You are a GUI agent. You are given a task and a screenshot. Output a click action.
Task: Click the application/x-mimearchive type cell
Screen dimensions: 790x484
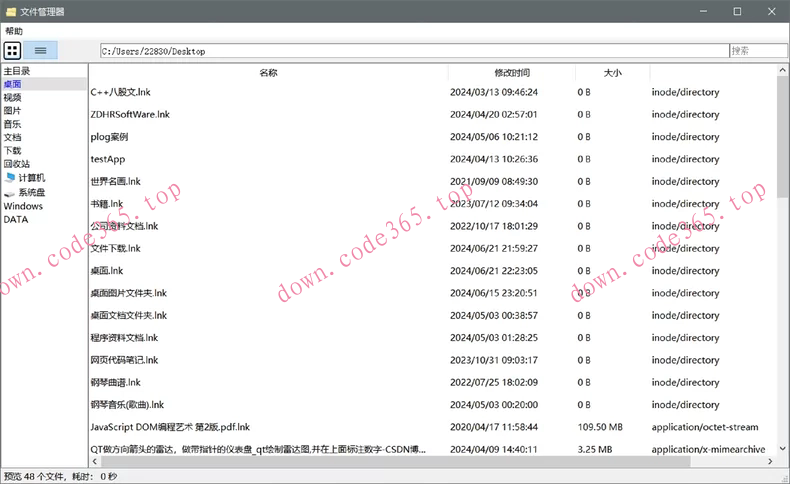pyautogui.click(x=708, y=449)
